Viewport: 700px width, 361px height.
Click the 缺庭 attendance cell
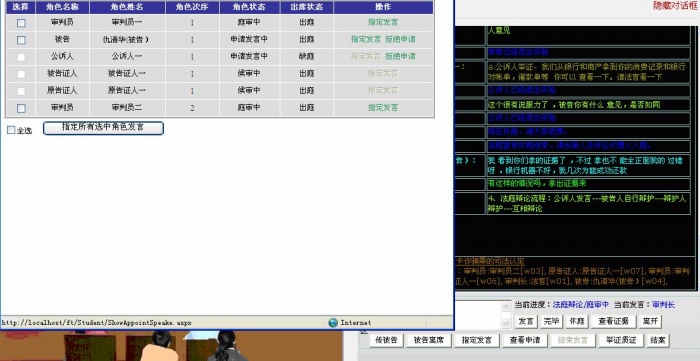pos(307,57)
